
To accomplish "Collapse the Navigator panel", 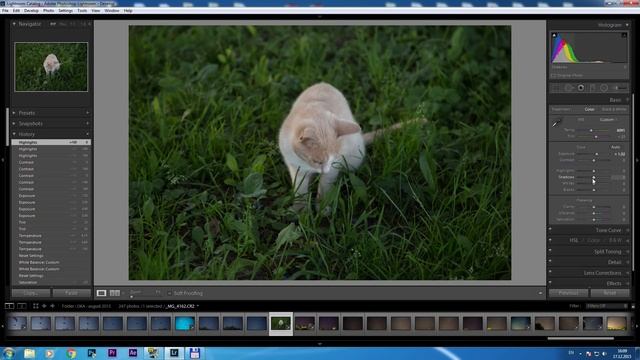I will click(14, 24).
